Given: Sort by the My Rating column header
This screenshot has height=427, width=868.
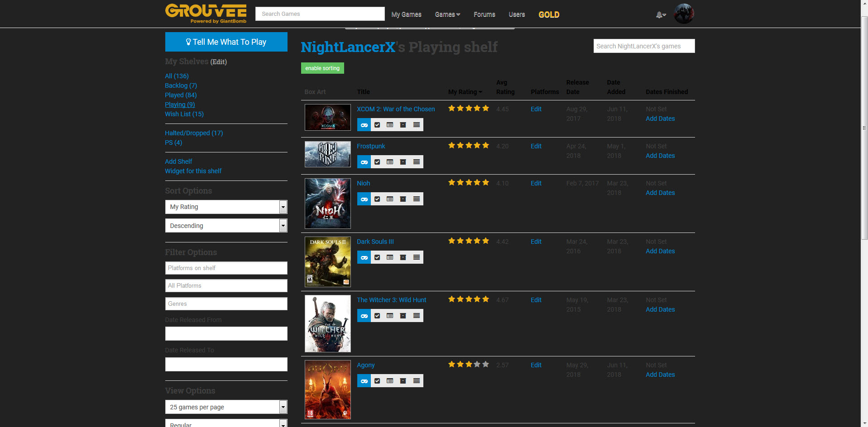Looking at the screenshot, I should (x=465, y=92).
